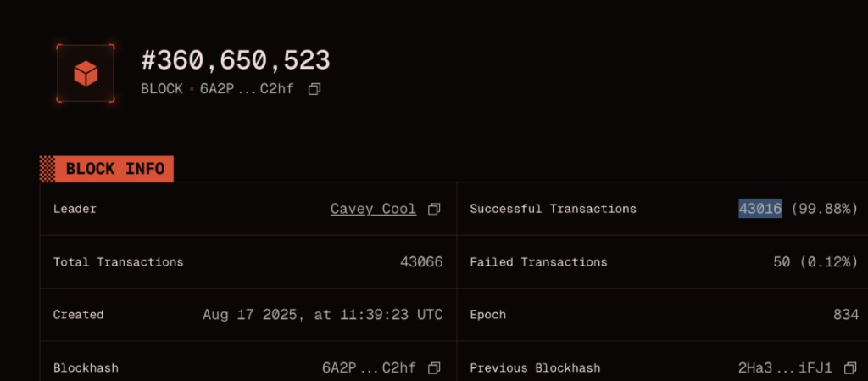Click the orange block cube icon
Screen dimensions: 868x381
(86, 74)
